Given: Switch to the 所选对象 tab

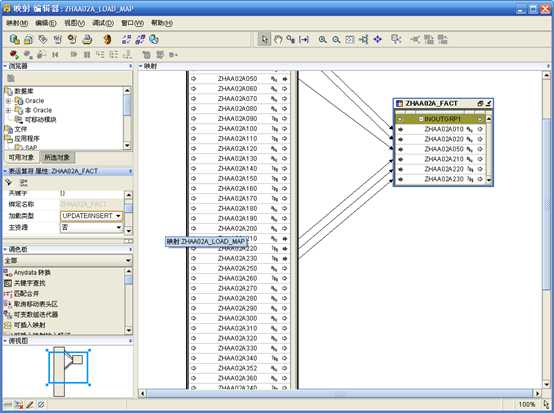Looking at the screenshot, I should pyautogui.click(x=57, y=158).
